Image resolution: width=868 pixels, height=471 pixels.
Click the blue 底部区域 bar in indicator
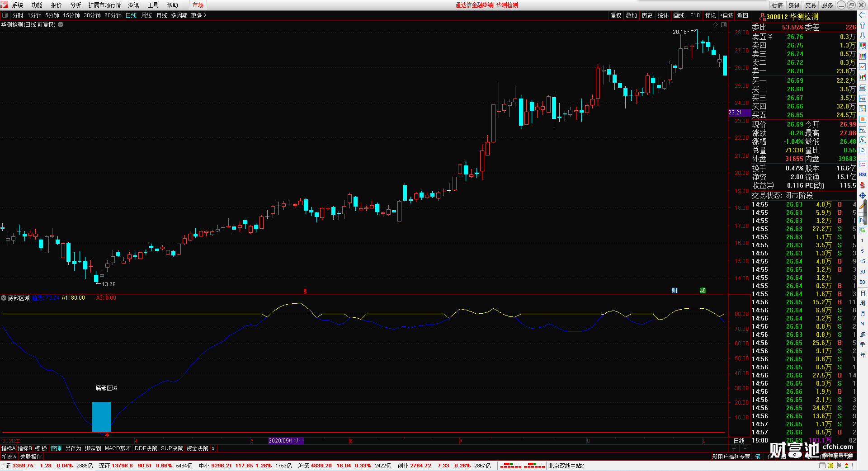pos(102,417)
